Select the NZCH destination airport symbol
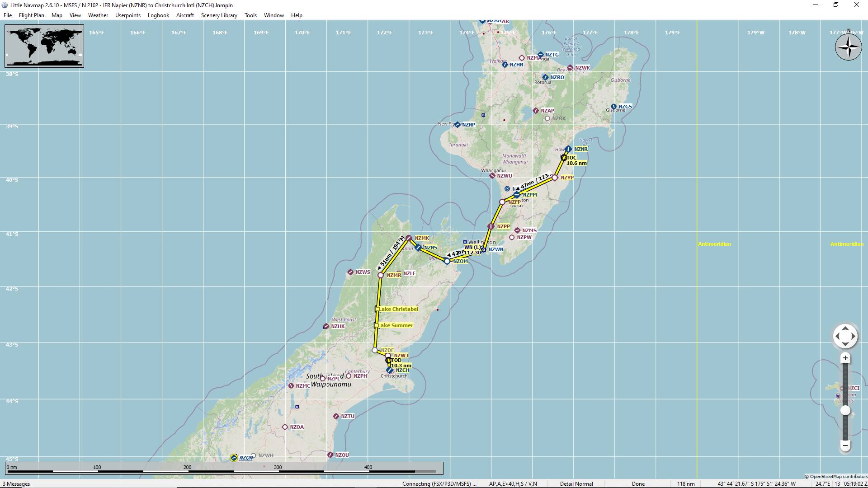 point(390,370)
